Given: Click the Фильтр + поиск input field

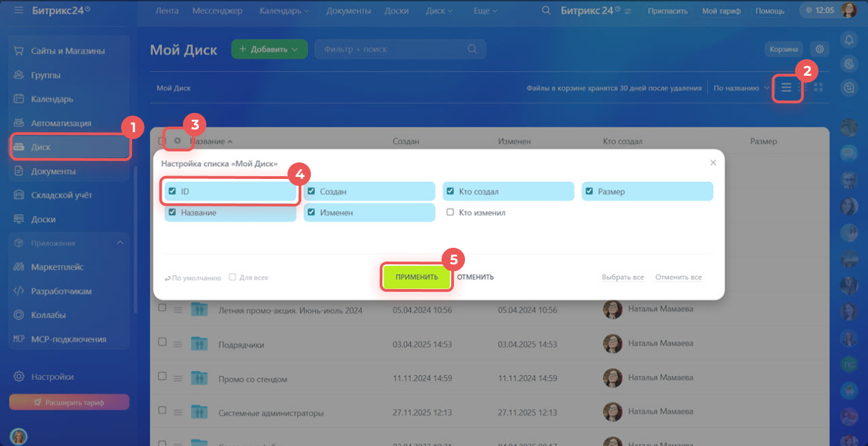Looking at the screenshot, I should click(x=392, y=49).
